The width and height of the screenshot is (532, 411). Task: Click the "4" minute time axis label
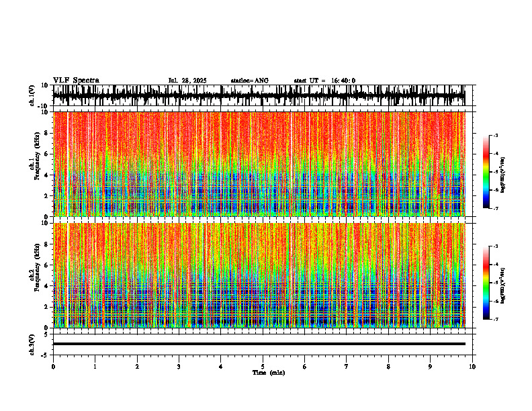coord(221,367)
